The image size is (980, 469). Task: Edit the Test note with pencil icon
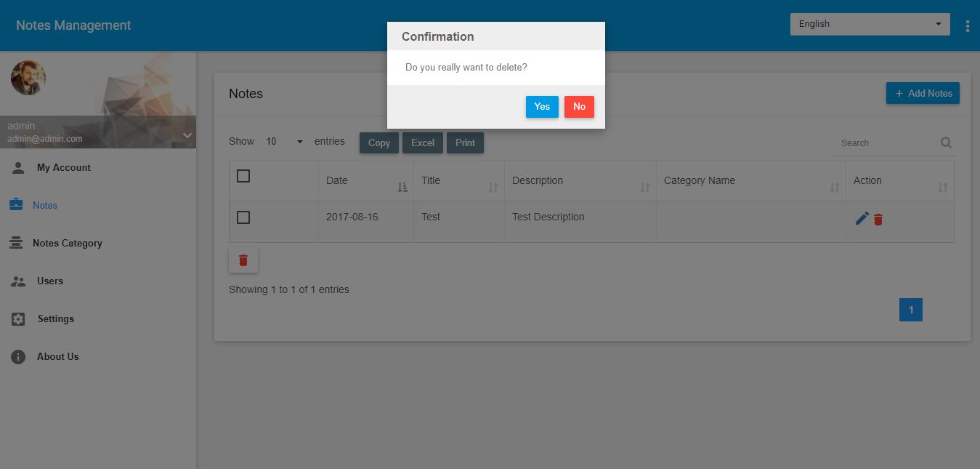(x=862, y=218)
